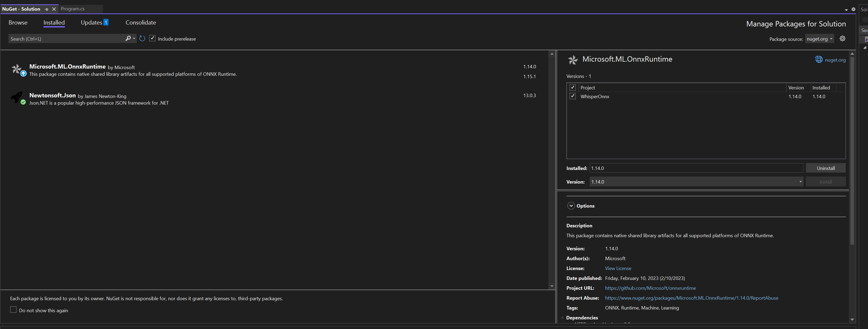This screenshot has width=868, height=329.
Task: Click the blue update badge on OnnxRuntime
Action: coord(23,73)
